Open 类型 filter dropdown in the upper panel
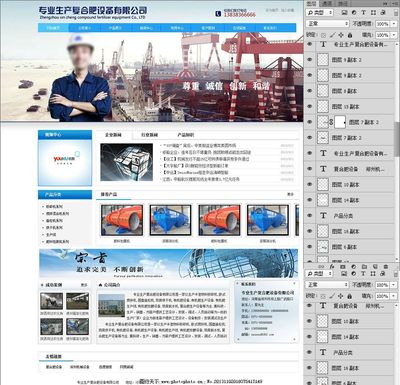Image resolution: width=400 pixels, height=385 pixels. 320,13
